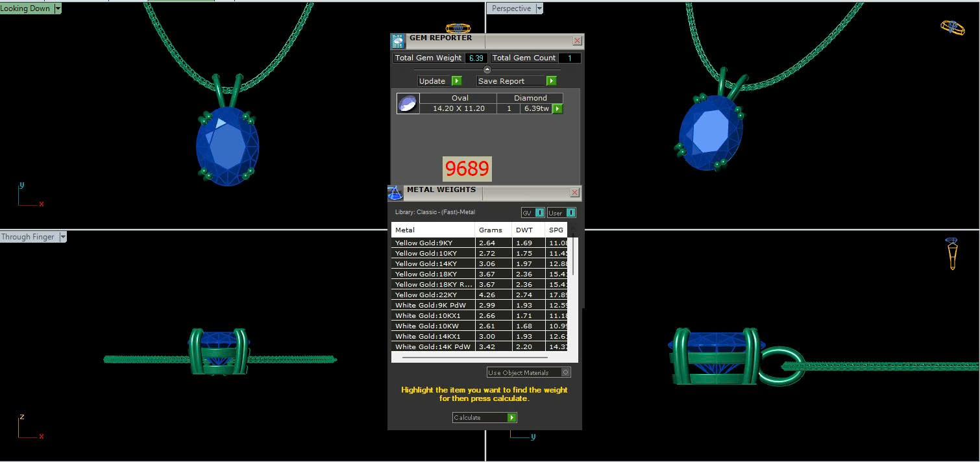This screenshot has width=980, height=462.
Task: Open the Looking Down viewport dropdown
Action: pyautogui.click(x=58, y=8)
